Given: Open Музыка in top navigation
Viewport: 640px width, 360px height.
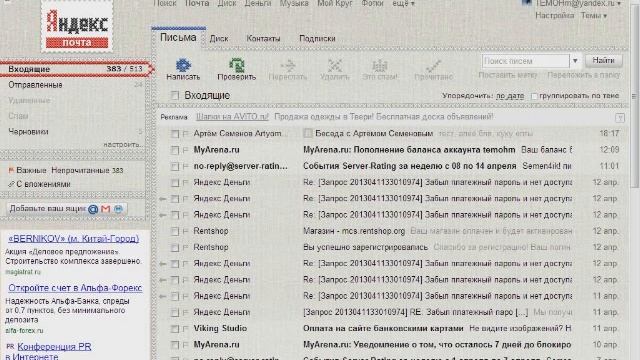Looking at the screenshot, I should [294, 3].
